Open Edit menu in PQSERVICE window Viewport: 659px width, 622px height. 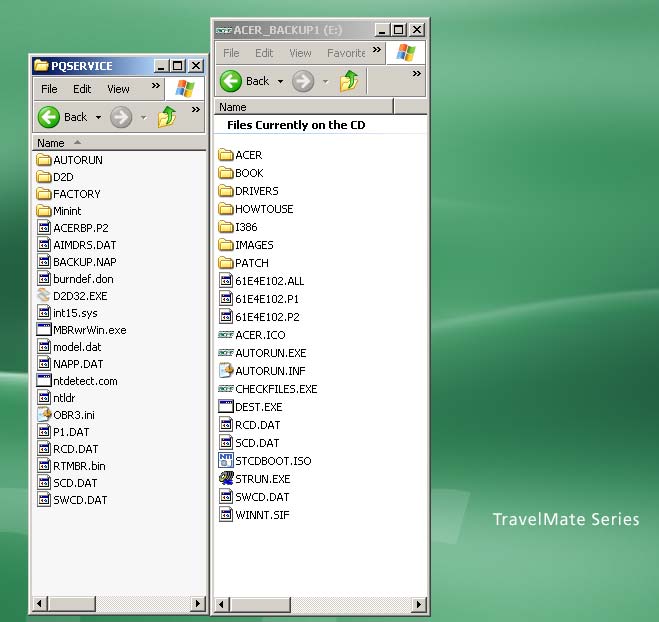pyautogui.click(x=82, y=89)
